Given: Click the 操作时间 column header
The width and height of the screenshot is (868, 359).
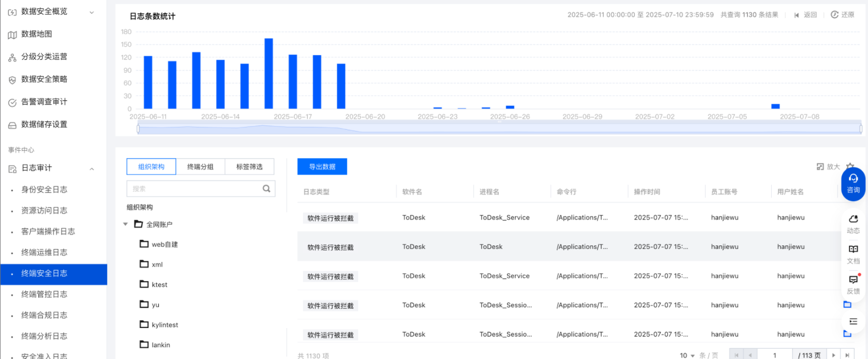Looking at the screenshot, I should (x=647, y=192).
